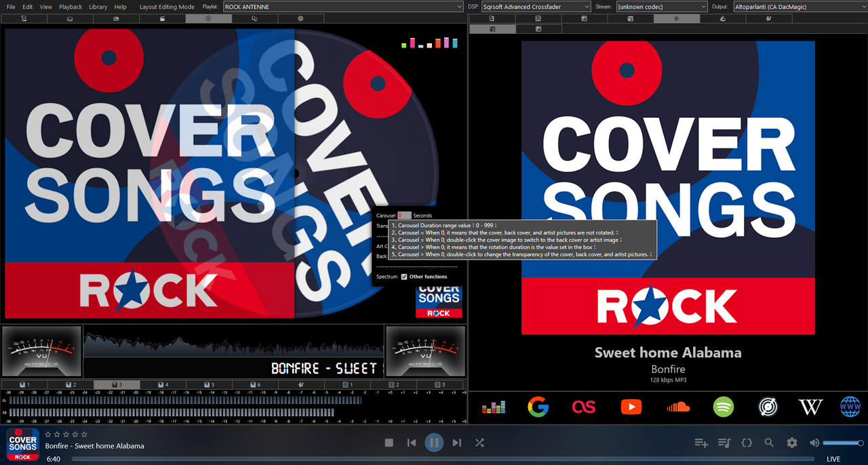868x465 pixels.
Task: Click the Carousel seconds input box
Action: [x=404, y=215]
